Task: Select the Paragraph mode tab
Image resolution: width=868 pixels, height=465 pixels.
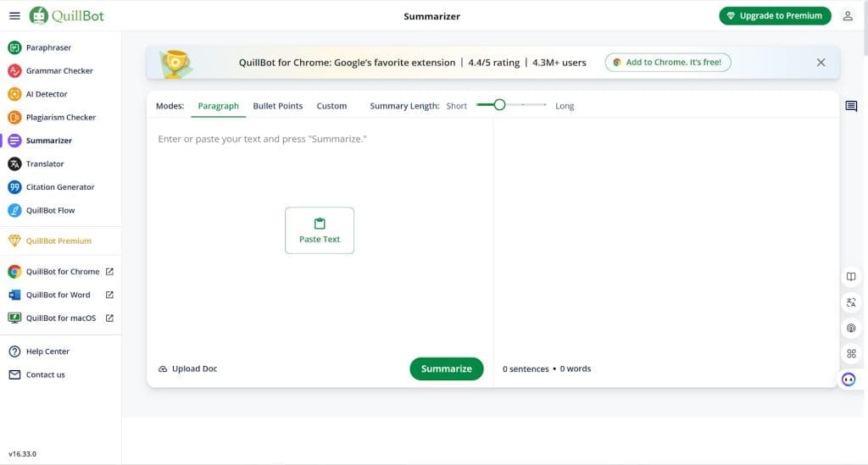Action: (x=218, y=106)
